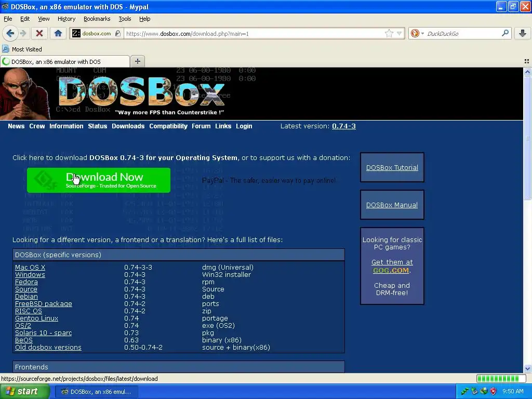Click the DuckDuckGo search input field
This screenshot has height=399, width=532.
(x=463, y=34)
